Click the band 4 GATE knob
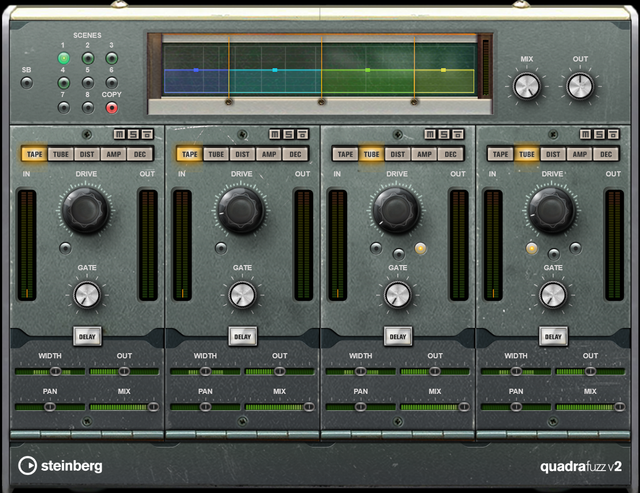Image resolution: width=640 pixels, height=493 pixels. click(x=553, y=295)
